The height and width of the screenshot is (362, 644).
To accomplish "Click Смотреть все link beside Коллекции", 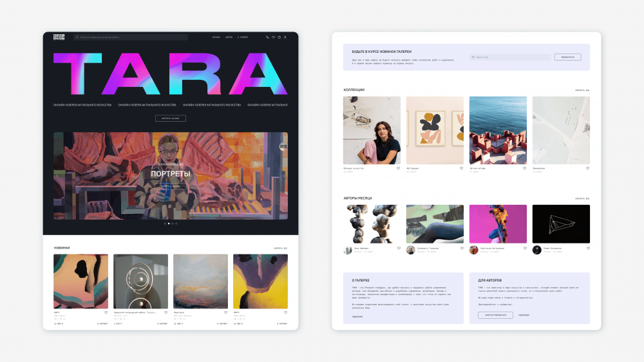I will click(582, 90).
